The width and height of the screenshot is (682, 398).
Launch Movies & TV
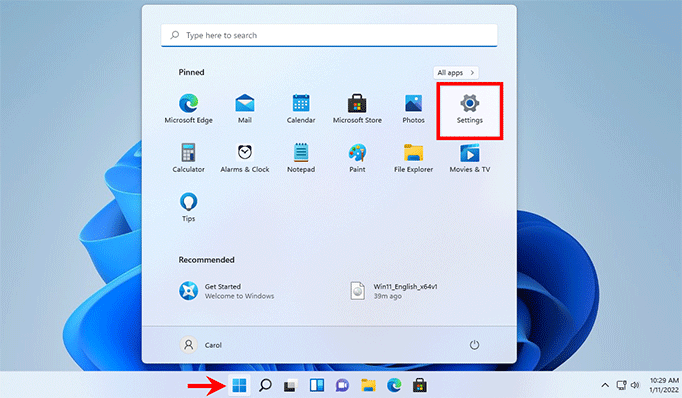click(470, 158)
